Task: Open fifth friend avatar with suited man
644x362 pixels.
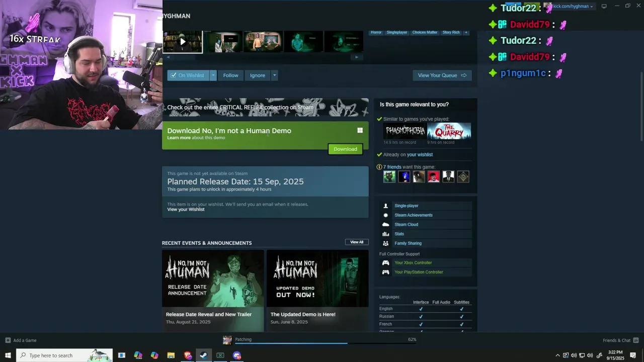Action: click(448, 176)
